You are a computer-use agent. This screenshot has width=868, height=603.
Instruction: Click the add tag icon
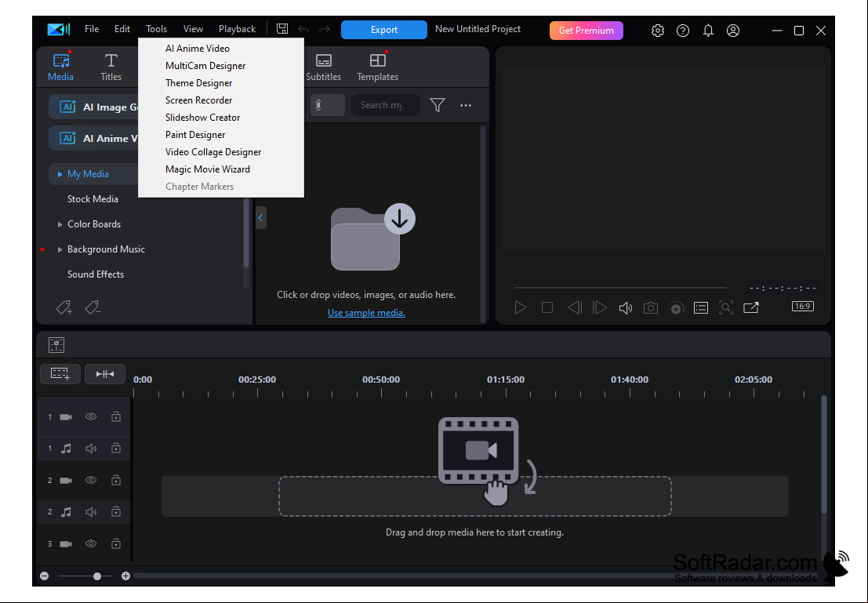64,307
